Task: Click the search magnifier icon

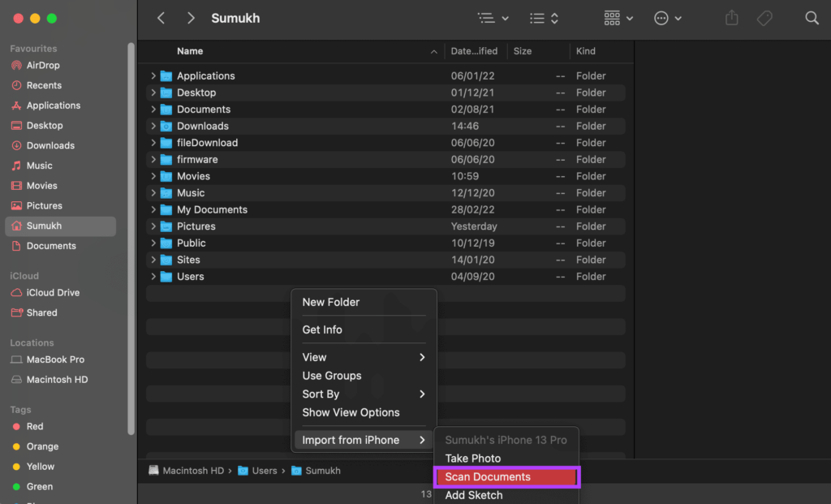Action: click(812, 18)
